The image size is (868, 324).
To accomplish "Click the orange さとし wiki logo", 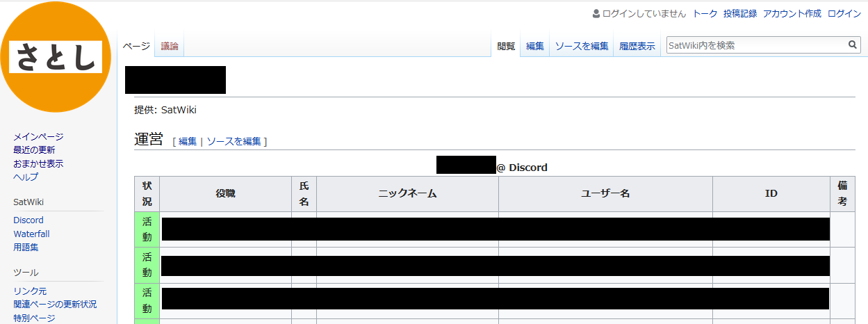I will (56, 57).
